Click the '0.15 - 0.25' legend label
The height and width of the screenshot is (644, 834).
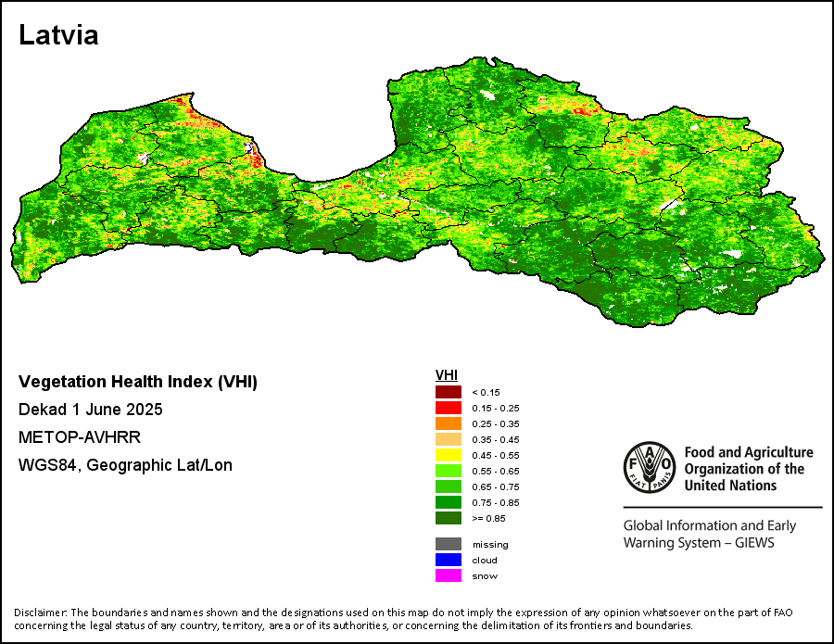pyautogui.click(x=496, y=409)
